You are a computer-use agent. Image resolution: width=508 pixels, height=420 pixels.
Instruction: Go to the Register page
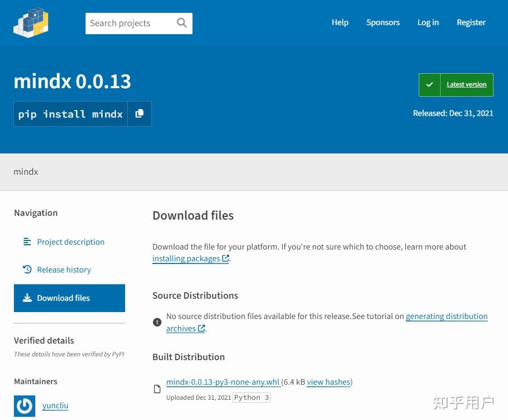point(471,22)
